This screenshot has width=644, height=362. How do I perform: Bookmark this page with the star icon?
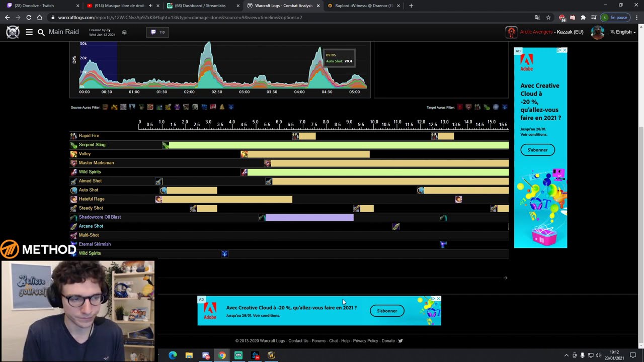pyautogui.click(x=548, y=18)
